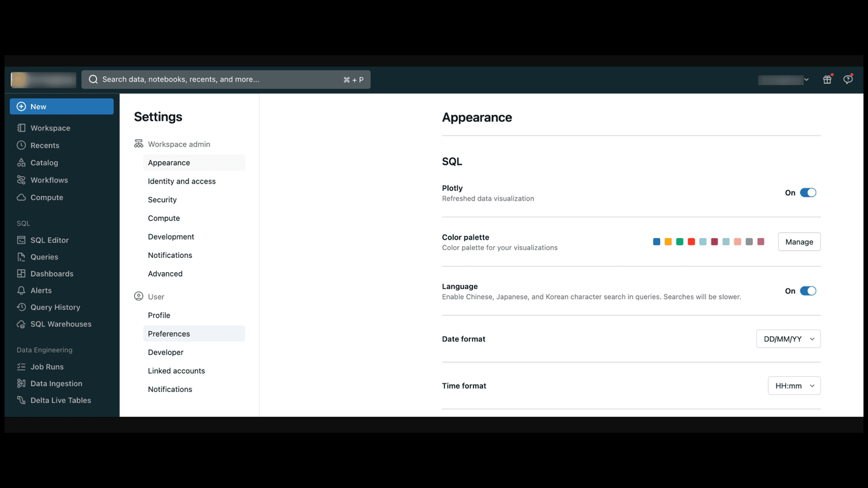Expand the Time format dropdown
Screen dimensions: 868x488
point(794,385)
